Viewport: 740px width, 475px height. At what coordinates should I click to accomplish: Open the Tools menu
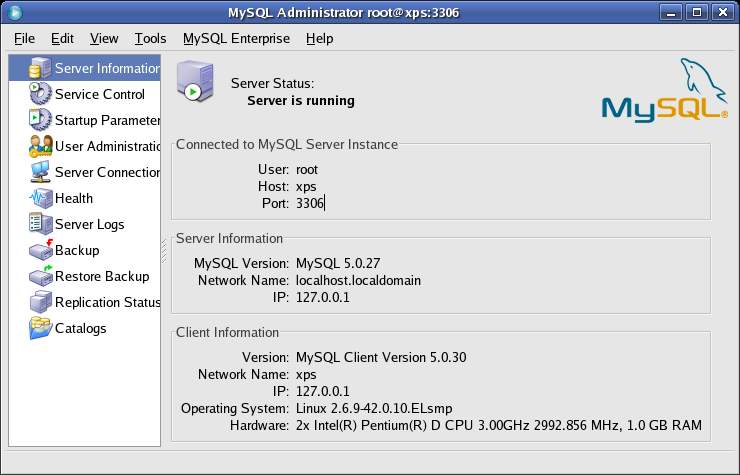point(150,38)
